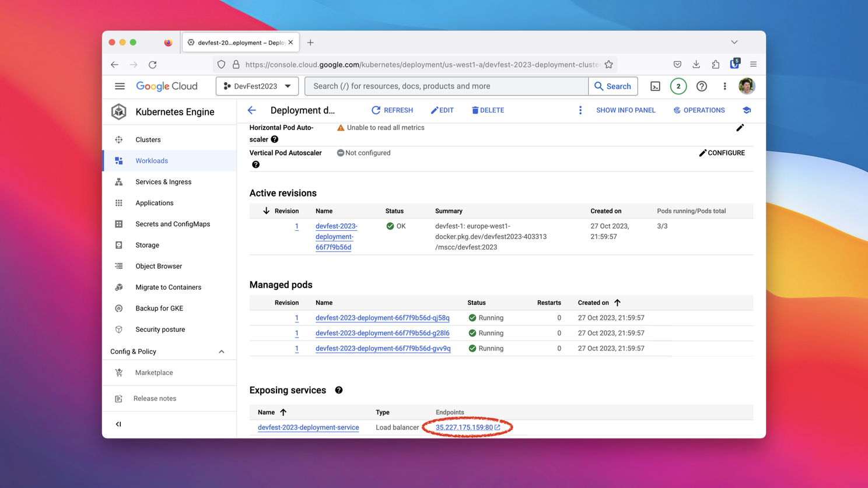Open Security posture in sidebar
868x488 pixels.
click(x=169, y=329)
